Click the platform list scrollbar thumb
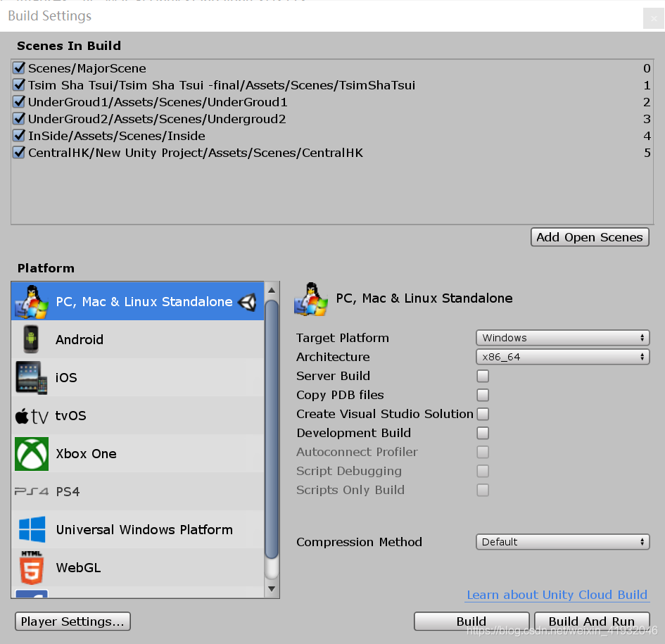This screenshot has width=665, height=644. click(x=272, y=429)
